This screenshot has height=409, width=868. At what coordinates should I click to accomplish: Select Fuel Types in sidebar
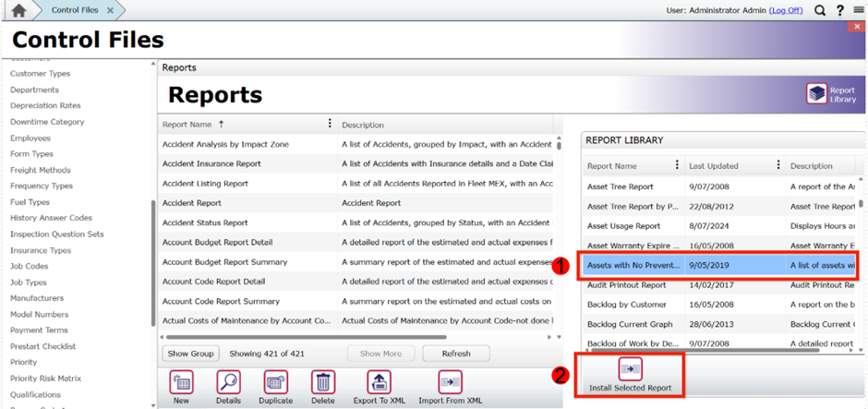(x=30, y=202)
